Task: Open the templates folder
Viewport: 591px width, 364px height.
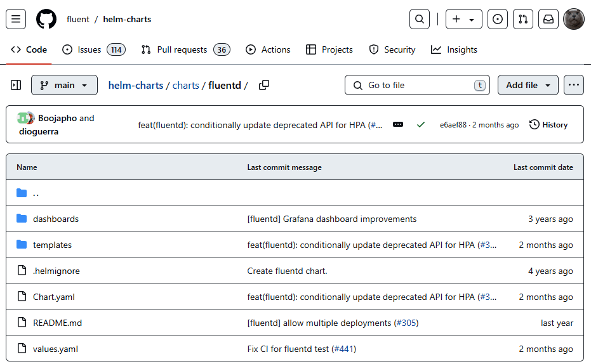Action: pos(53,245)
